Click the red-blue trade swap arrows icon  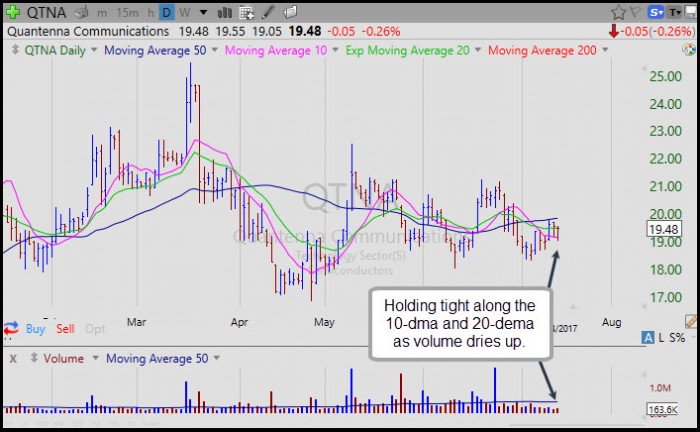11,328
